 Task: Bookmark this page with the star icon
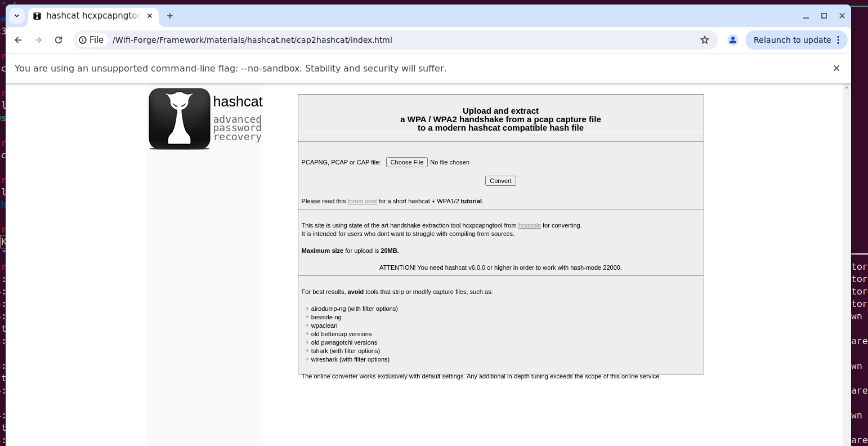click(x=704, y=40)
